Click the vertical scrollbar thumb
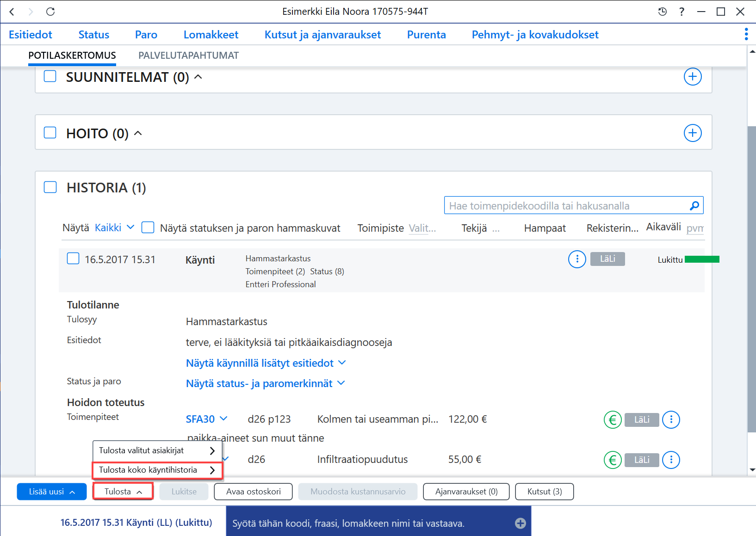This screenshot has height=536, width=756. pyautogui.click(x=752, y=279)
